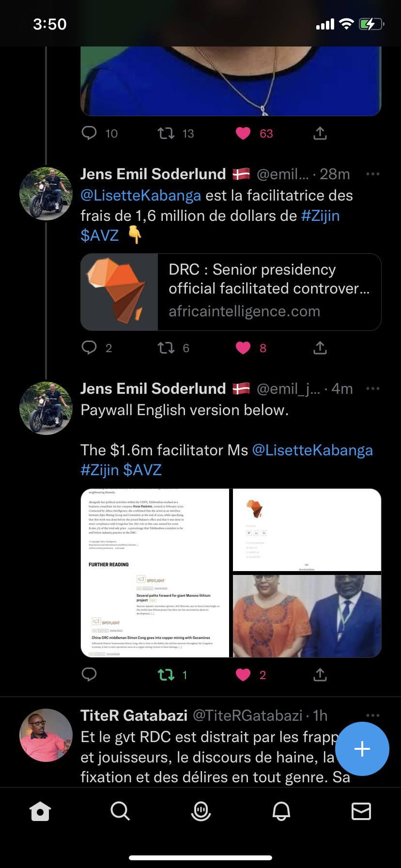Open more options on TiteR Gatabazi tweet
Viewport: 401px width, 868px height.
[x=373, y=715]
